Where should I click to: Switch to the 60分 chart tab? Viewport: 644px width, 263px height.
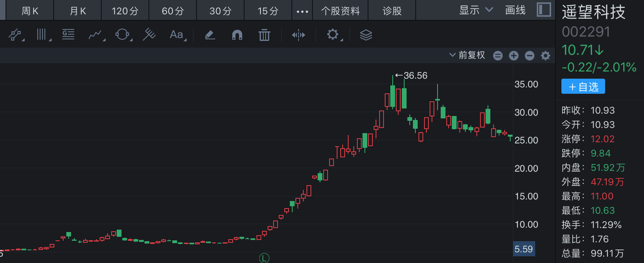173,11
